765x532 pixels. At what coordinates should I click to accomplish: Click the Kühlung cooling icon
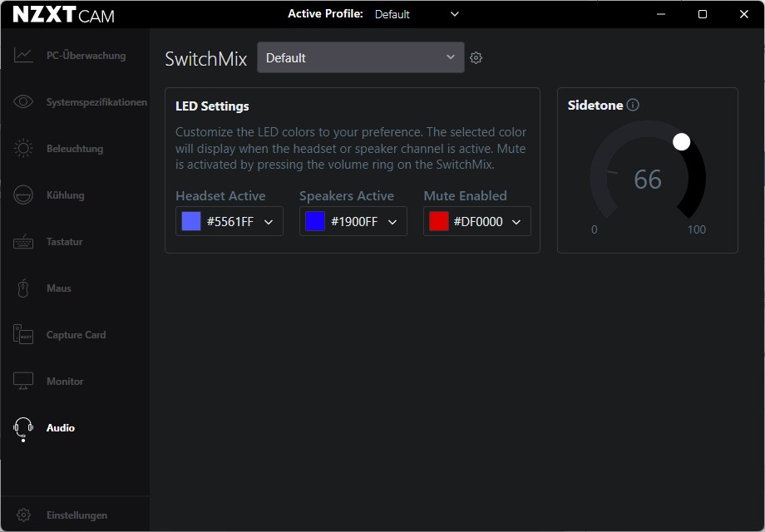tap(23, 195)
